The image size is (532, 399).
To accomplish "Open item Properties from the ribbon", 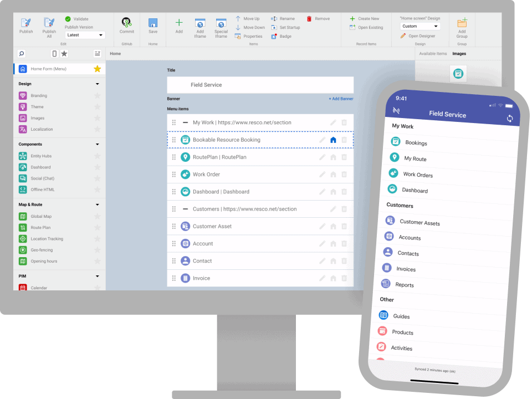I will [x=249, y=37].
